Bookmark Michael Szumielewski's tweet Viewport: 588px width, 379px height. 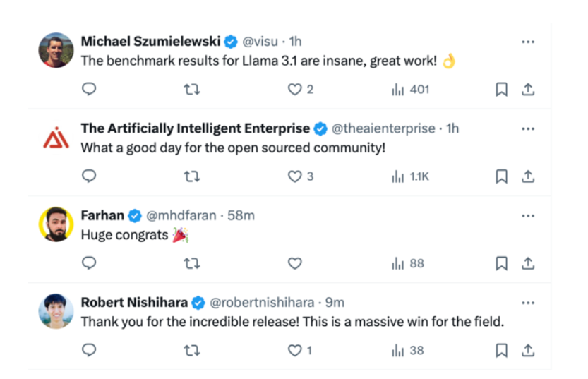(x=501, y=90)
